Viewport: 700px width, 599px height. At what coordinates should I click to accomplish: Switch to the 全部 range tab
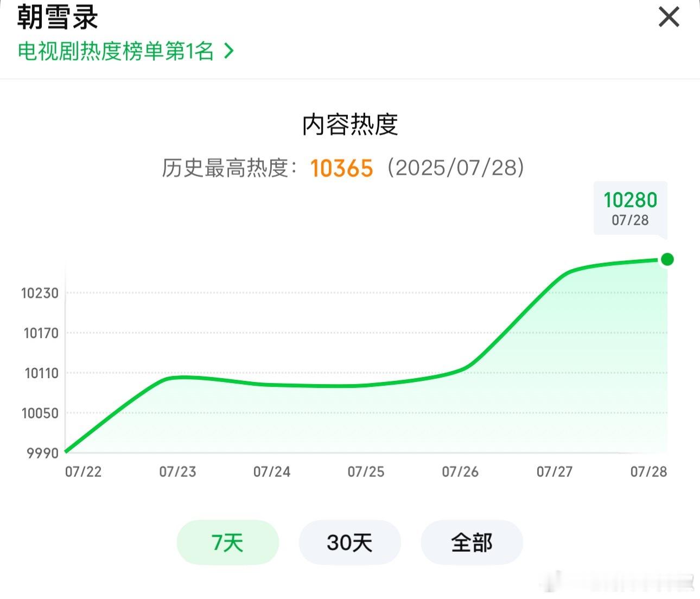click(472, 542)
